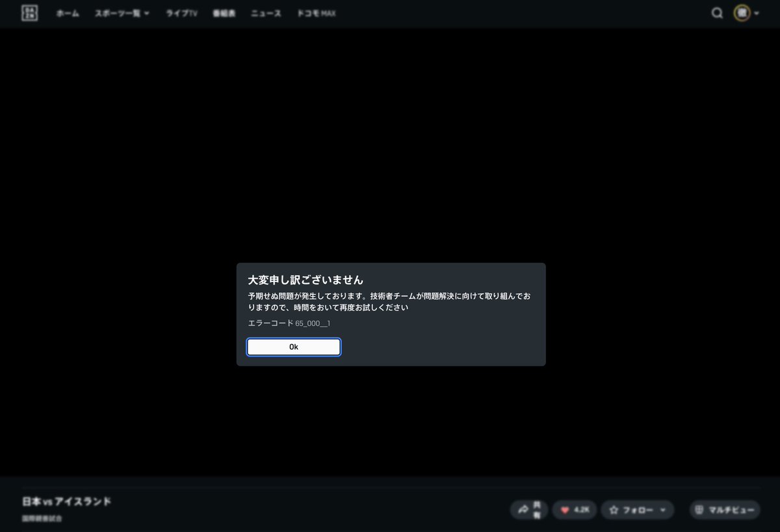Click the share 共有 button

[528, 510]
